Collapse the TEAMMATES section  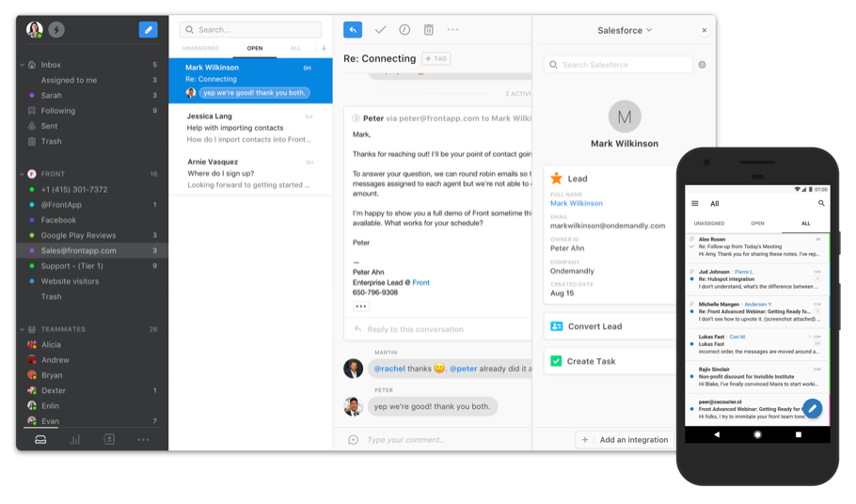pos(22,329)
